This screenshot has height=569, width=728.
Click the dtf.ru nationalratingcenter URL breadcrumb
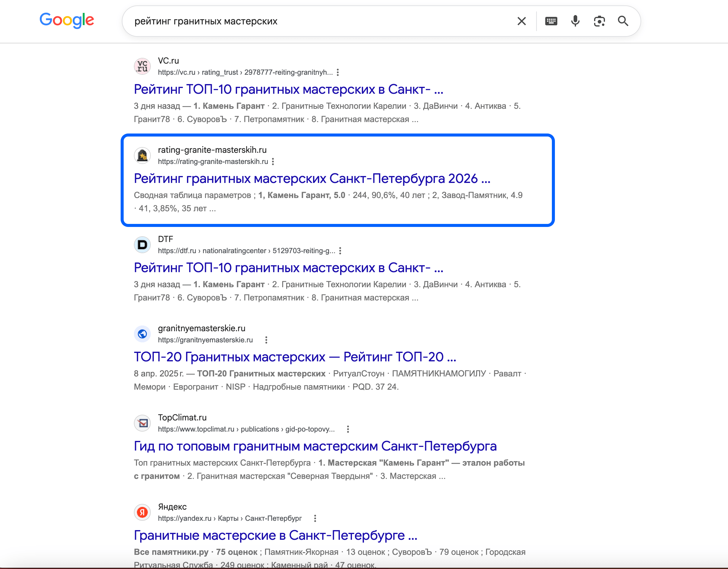[x=246, y=251]
